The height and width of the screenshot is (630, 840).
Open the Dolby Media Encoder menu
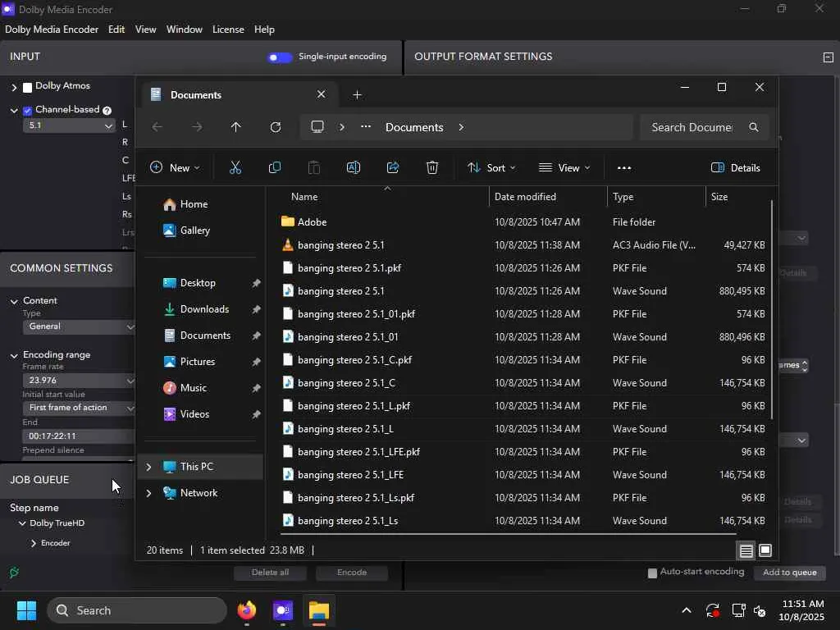tap(52, 30)
